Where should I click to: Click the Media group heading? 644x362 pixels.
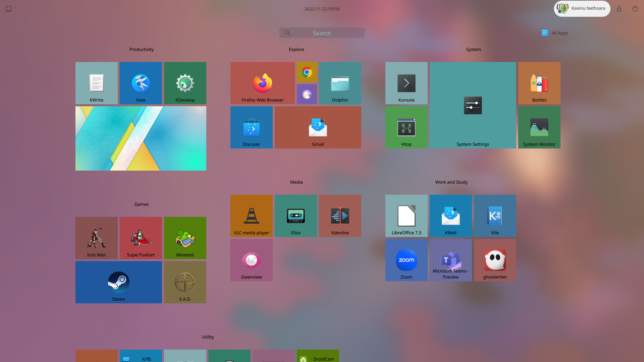(297, 182)
